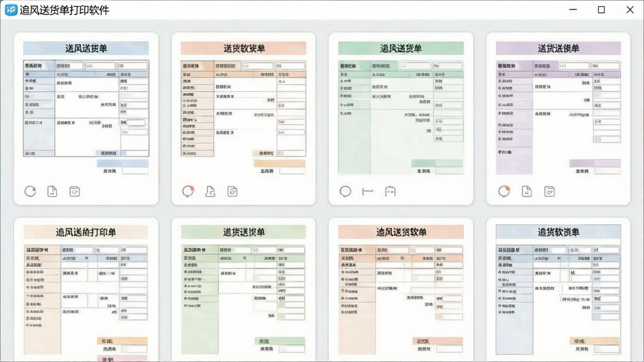
Task: Click the clipboard icon under the green 追风送货单 card
Action: coord(390,191)
